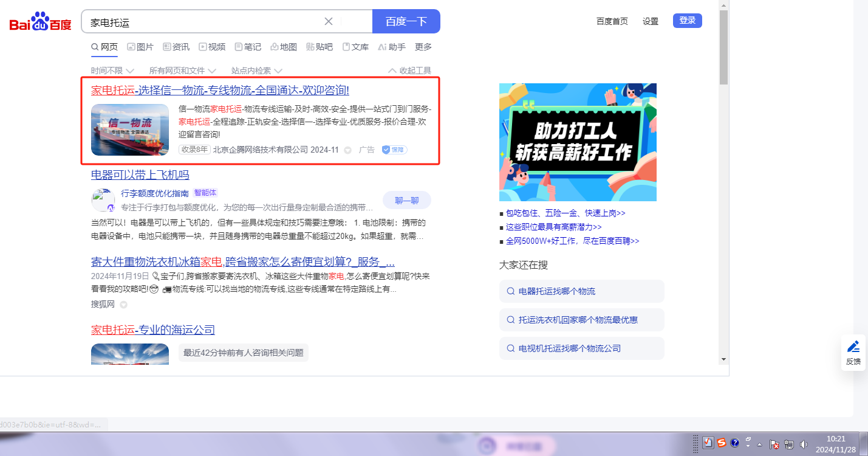Screen dimensions: 868x456
Task: Clear the search box with the X icon
Action: coord(329,21)
